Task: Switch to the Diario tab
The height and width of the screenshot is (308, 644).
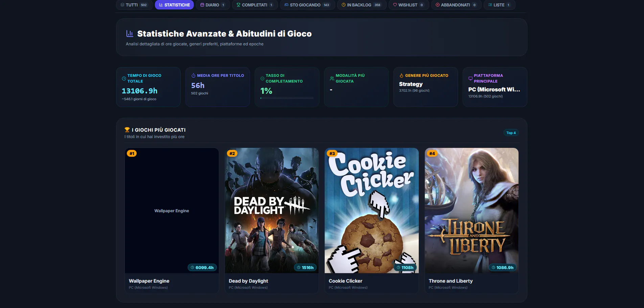Action: pyautogui.click(x=212, y=5)
